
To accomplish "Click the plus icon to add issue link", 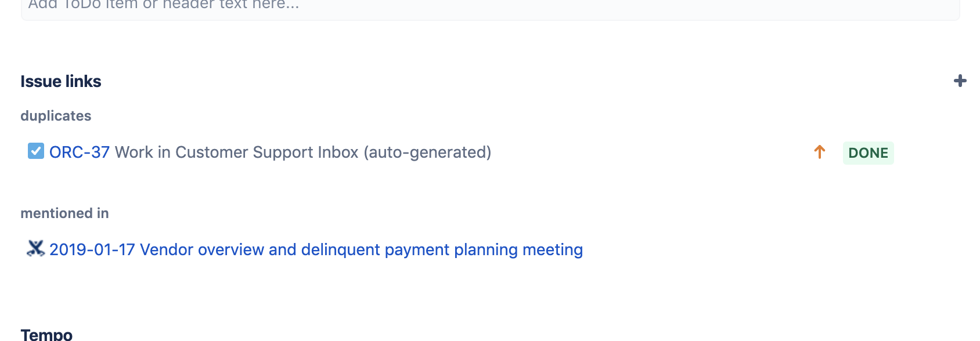I will click(x=960, y=81).
